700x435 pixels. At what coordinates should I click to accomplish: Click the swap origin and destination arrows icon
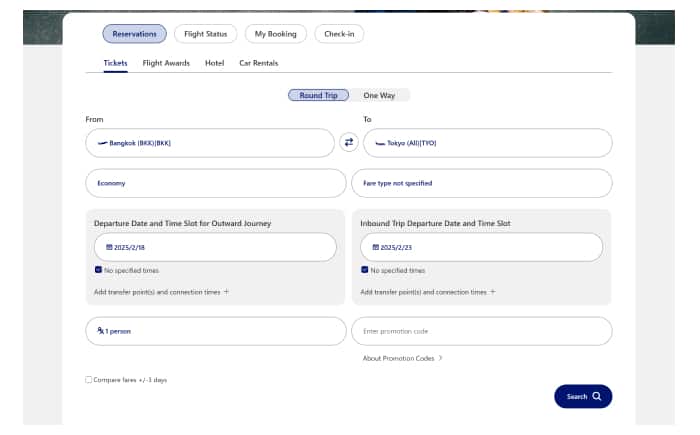349,143
